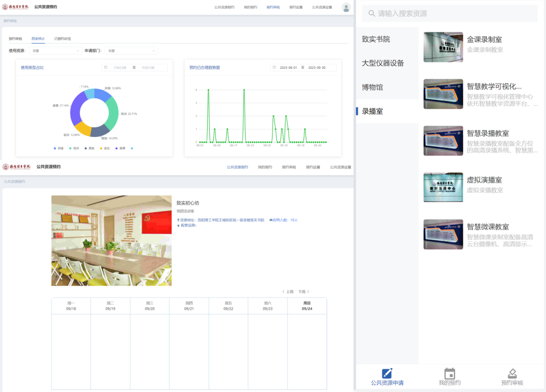Select 博物馆 category in sidebar

click(x=373, y=87)
